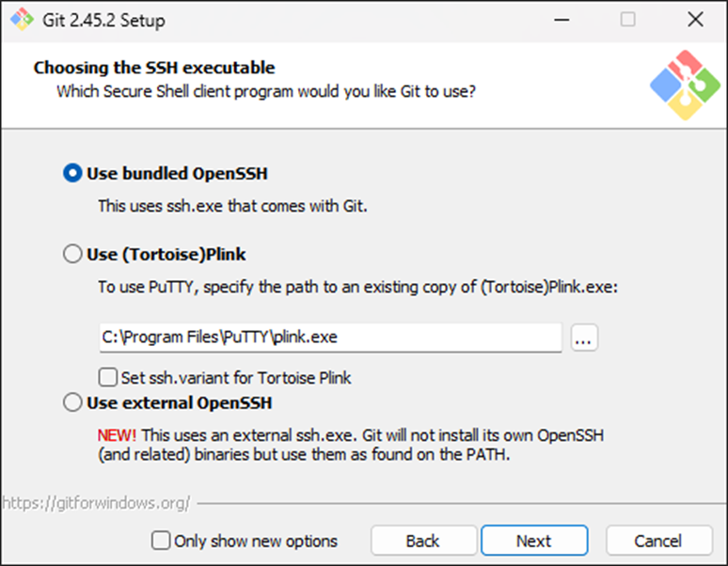This screenshot has width=728, height=566.
Task: Go back to the previous setup page
Action: pos(422,541)
